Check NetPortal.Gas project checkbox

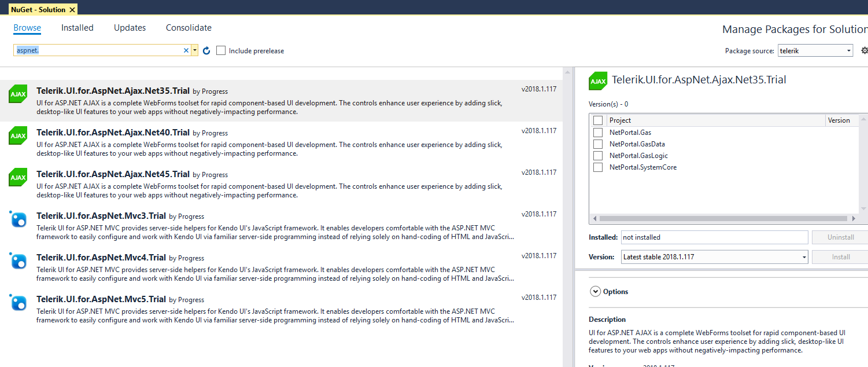[x=598, y=133]
